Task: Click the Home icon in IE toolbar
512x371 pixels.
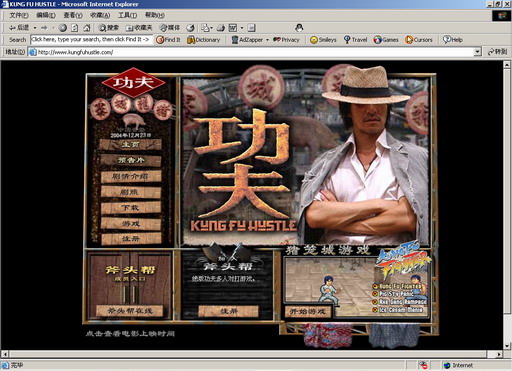Action: click(87, 28)
